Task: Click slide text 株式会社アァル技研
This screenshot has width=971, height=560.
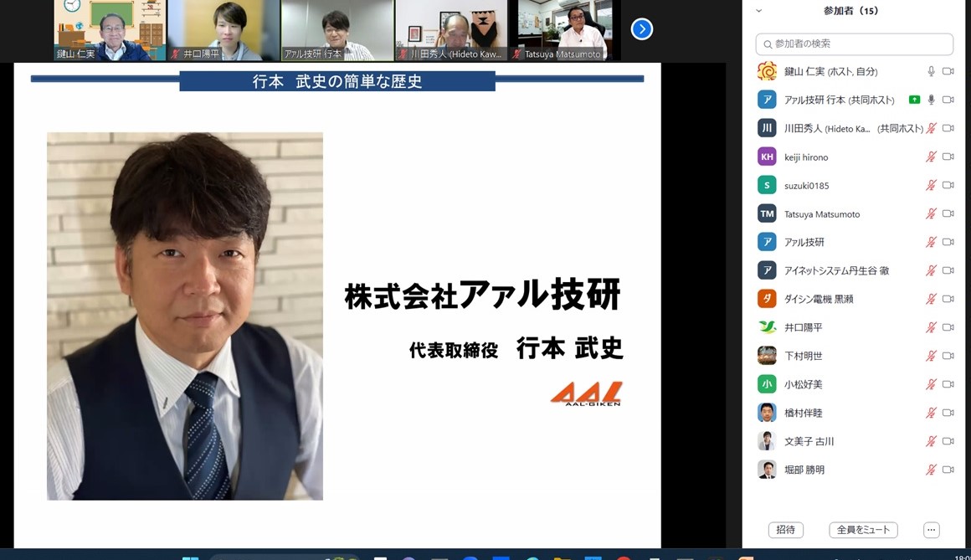Action: (482, 295)
